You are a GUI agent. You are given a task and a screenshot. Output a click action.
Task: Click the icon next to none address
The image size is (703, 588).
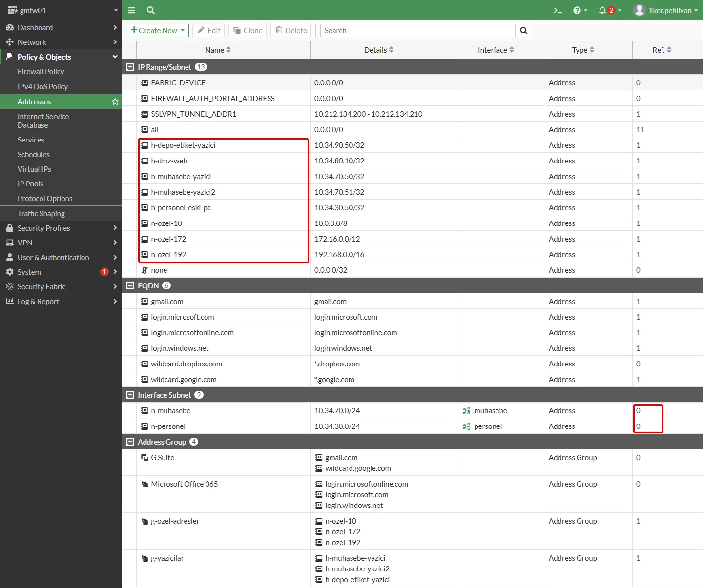click(x=145, y=270)
